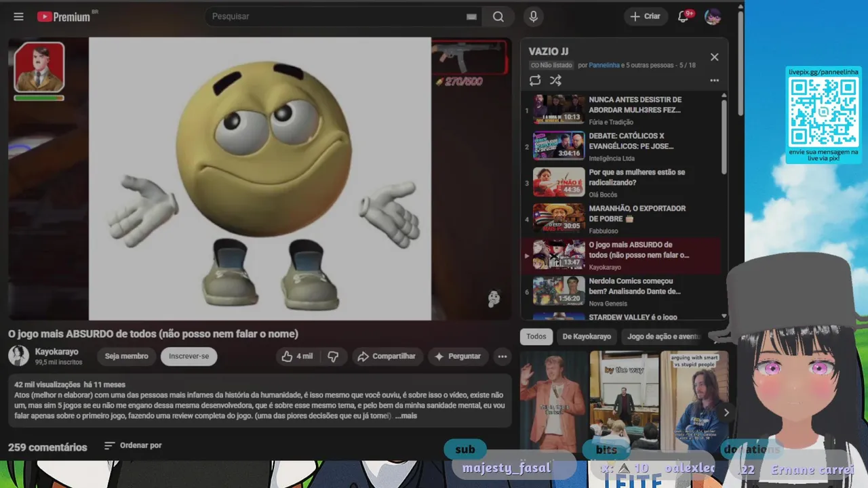868x488 pixels.
Task: Click the video player frame
Action: (260, 179)
